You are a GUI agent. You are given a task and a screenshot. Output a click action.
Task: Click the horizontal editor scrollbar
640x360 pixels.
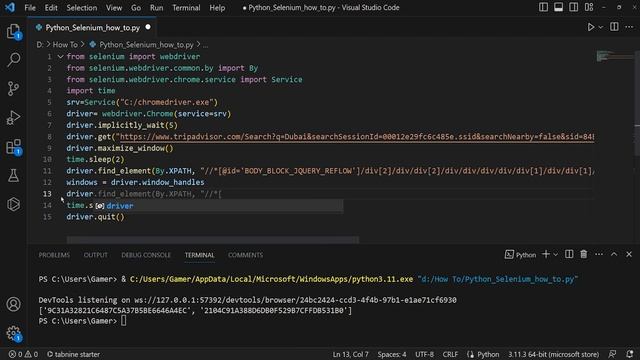213,240
